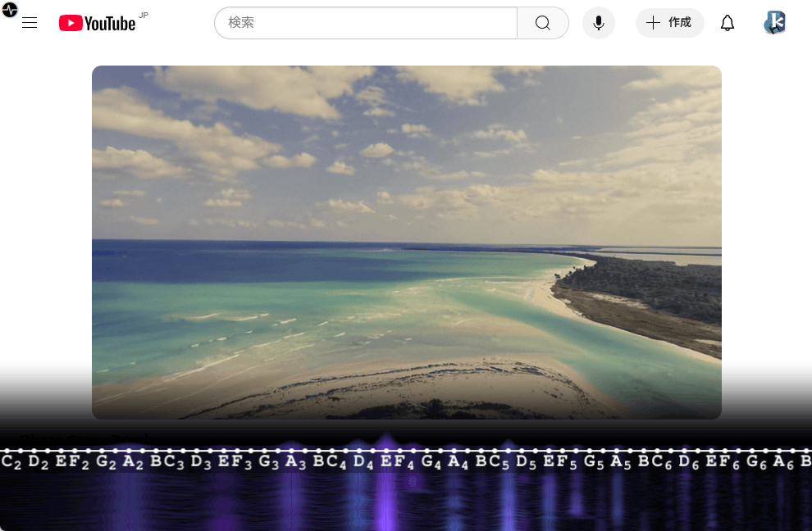Start voice search with microphone icon
812x531 pixels.
click(x=599, y=23)
